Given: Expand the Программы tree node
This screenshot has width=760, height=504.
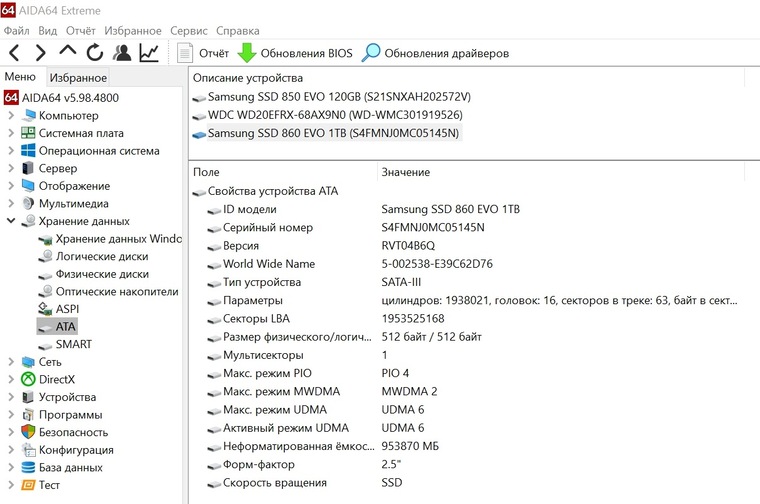Looking at the screenshot, I should [11, 414].
